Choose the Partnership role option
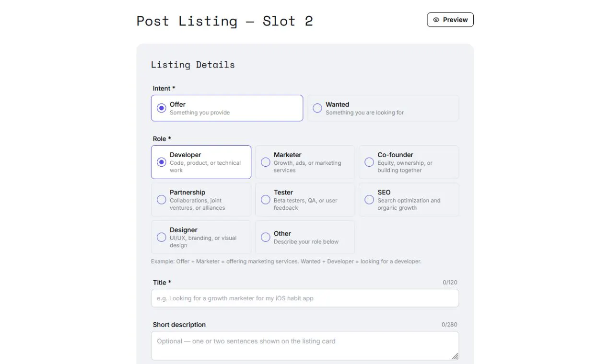The height and width of the screenshot is (364, 609). pyautogui.click(x=201, y=200)
